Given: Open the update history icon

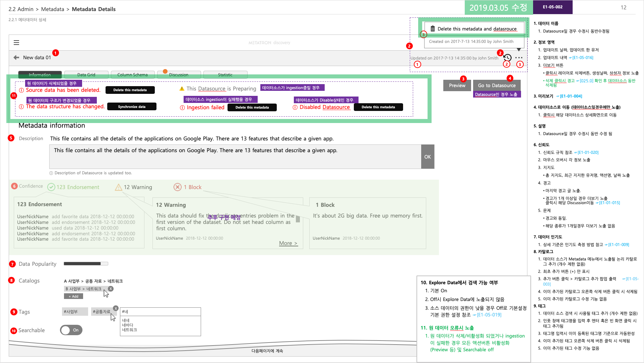Looking at the screenshot, I should click(x=507, y=57).
